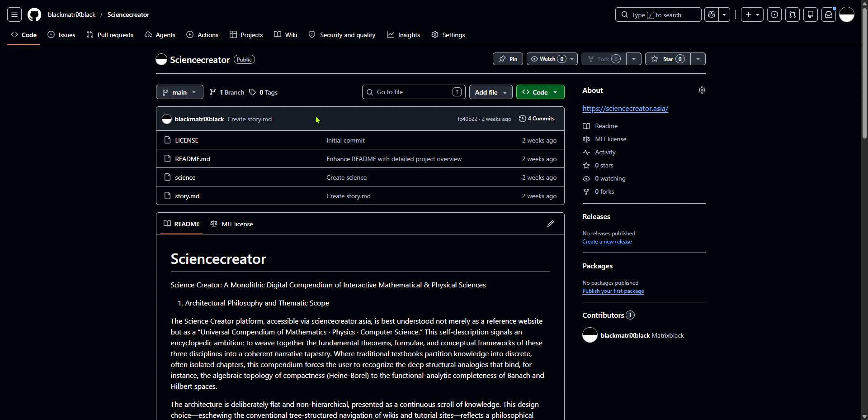Open user profile avatar menu
Screen dimensions: 868x420
[847, 14]
